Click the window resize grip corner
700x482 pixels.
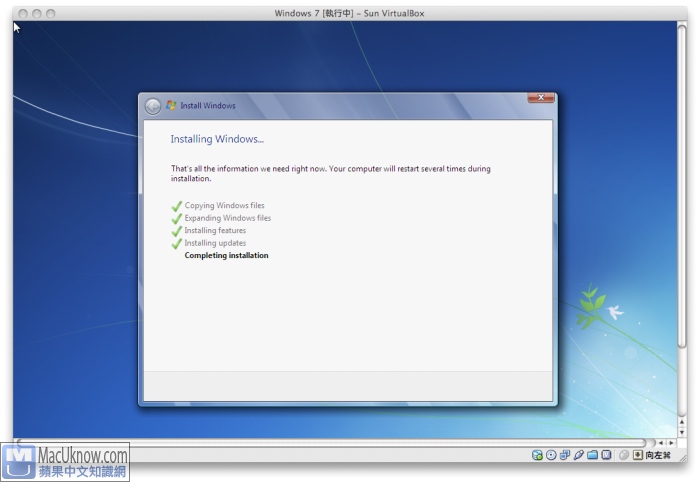(683, 457)
